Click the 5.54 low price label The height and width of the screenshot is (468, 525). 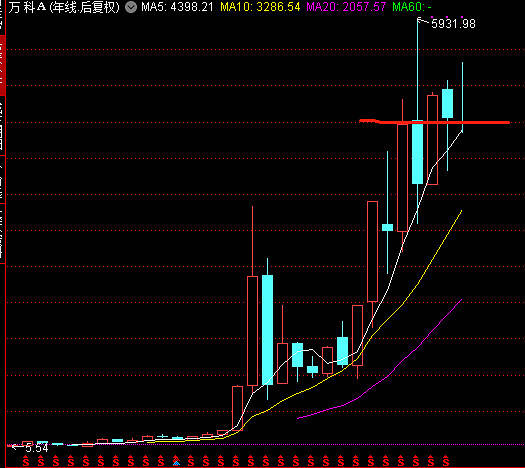tap(37, 448)
